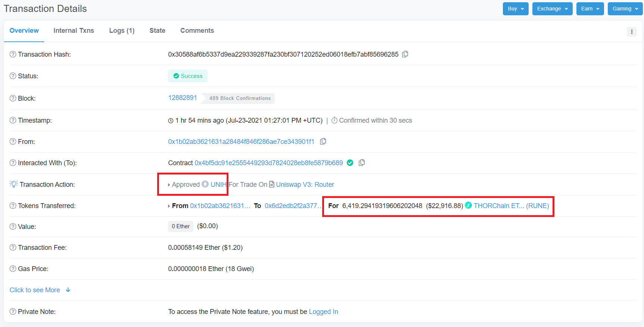Open token recipient 0x6d2edb2f2a377… link
This screenshot has height=327, width=644.
[293, 206]
